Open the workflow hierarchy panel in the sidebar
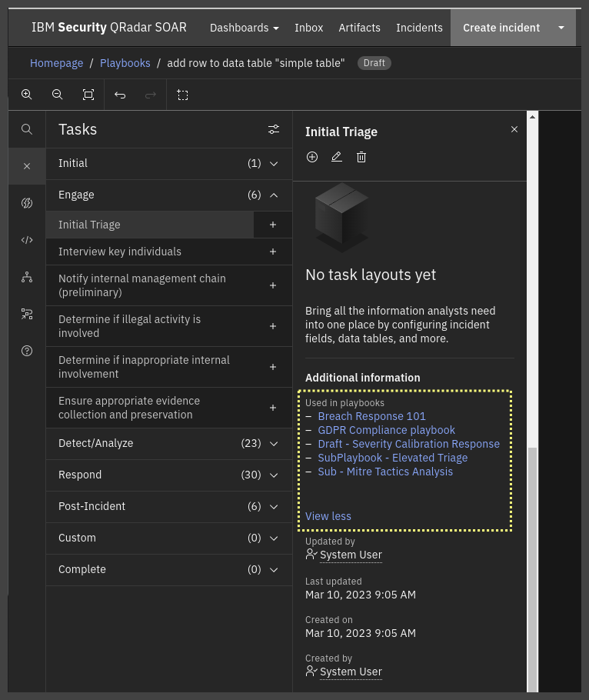The width and height of the screenshot is (589, 700). (x=27, y=276)
